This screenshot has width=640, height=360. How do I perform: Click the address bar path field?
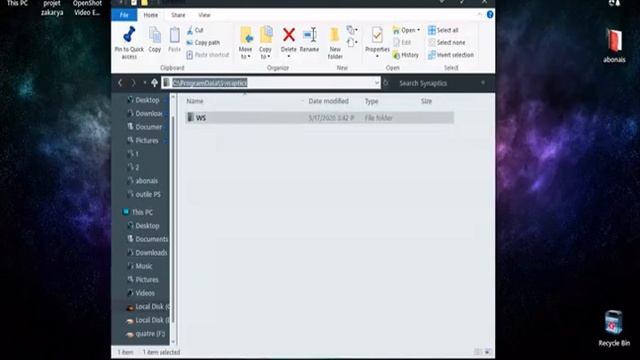[271, 83]
